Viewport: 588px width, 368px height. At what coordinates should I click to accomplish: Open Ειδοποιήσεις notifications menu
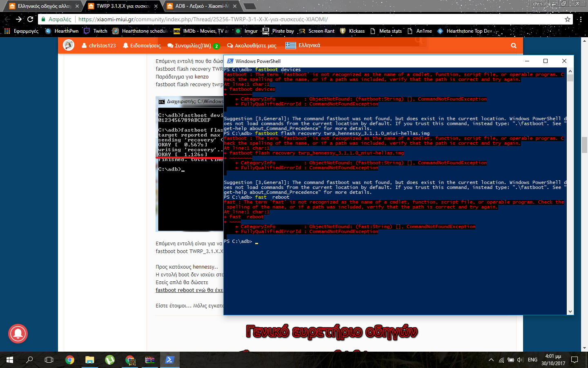tap(142, 45)
